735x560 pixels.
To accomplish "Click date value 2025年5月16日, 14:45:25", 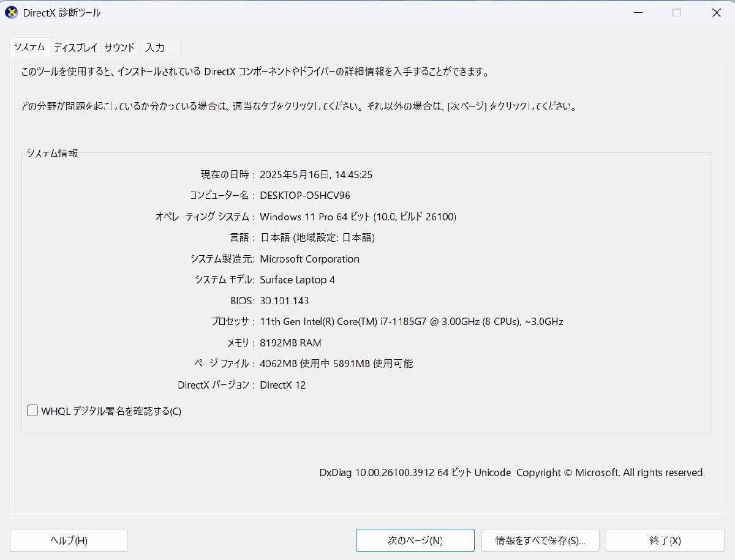I will (x=316, y=174).
